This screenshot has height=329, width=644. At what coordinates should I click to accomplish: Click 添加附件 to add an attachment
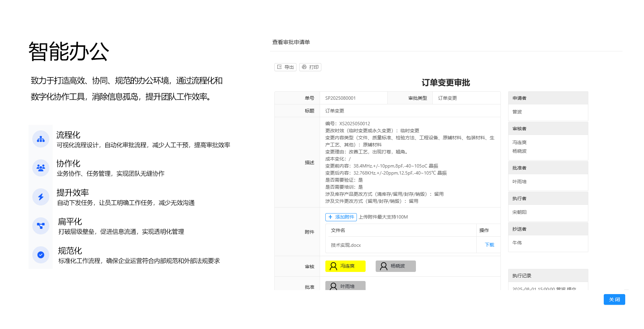pyautogui.click(x=341, y=217)
